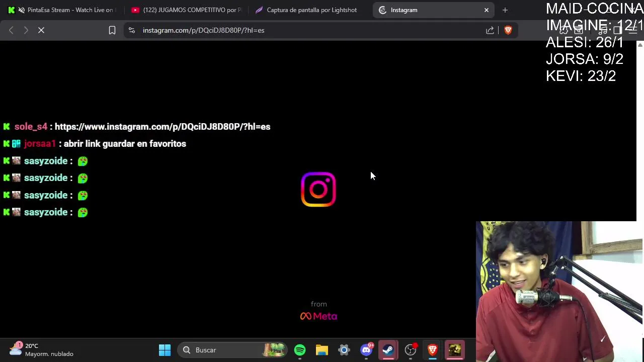This screenshot has width=644, height=362.
Task: Click the muted speaker icon on PintaEsa tab
Action: point(21,10)
